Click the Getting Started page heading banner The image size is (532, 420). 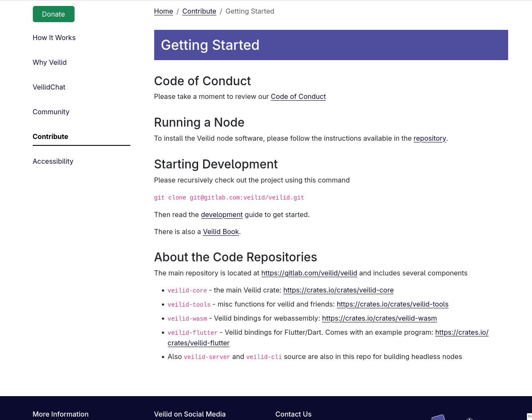pos(331,45)
